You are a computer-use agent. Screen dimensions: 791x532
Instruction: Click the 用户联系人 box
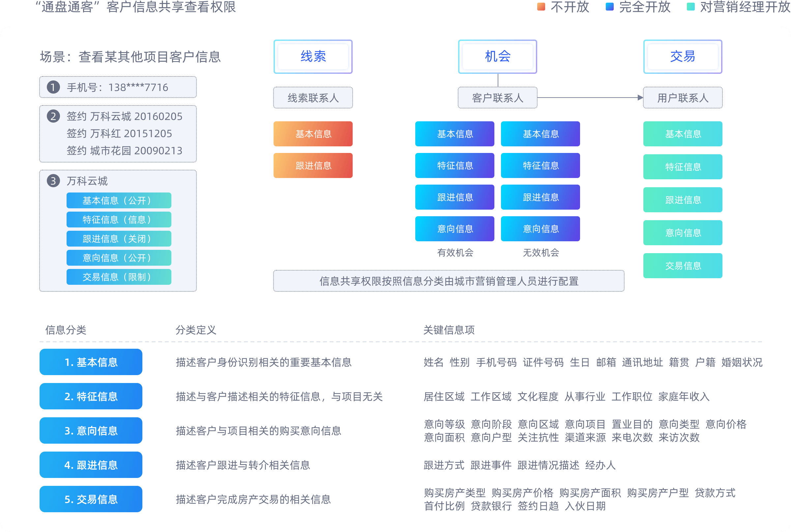[683, 98]
